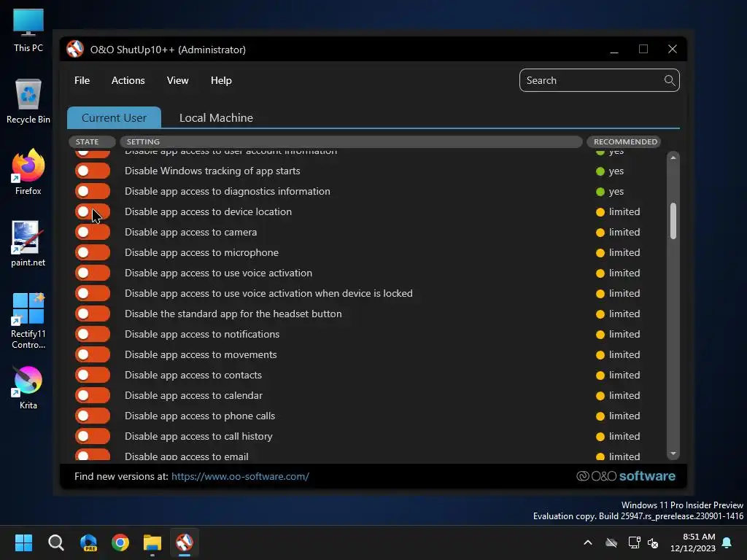Click the SETTING column header
This screenshot has width=747, height=560.
click(351, 141)
